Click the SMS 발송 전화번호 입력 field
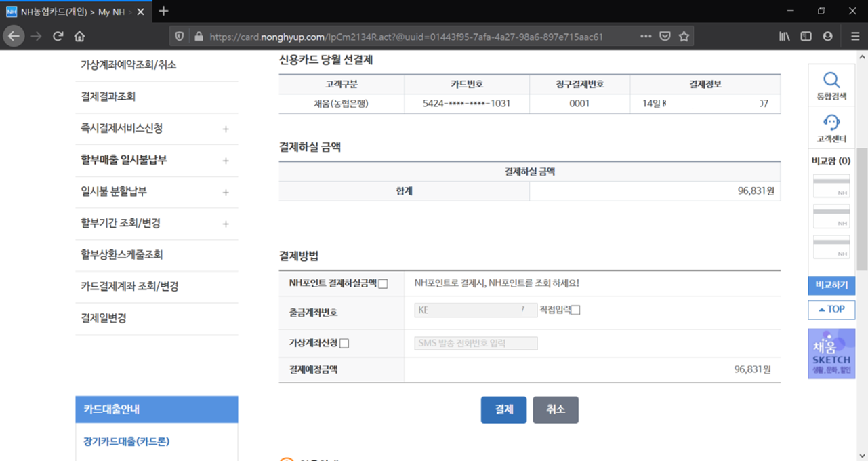 click(x=476, y=344)
